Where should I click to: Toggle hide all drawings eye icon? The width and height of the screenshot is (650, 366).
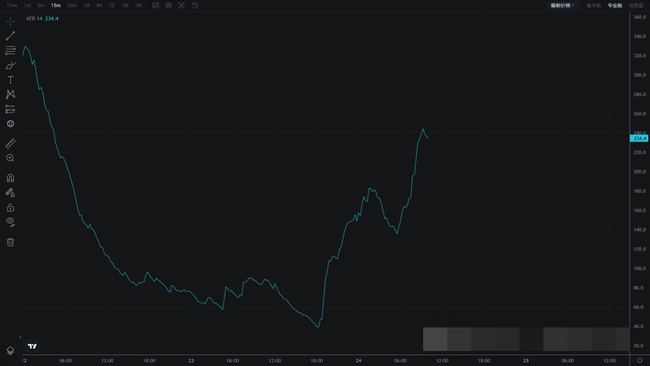pyautogui.click(x=10, y=222)
